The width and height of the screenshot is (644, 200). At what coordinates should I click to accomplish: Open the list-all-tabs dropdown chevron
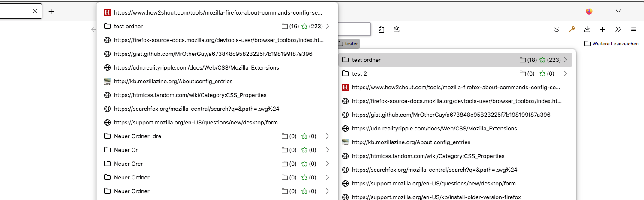(618, 11)
